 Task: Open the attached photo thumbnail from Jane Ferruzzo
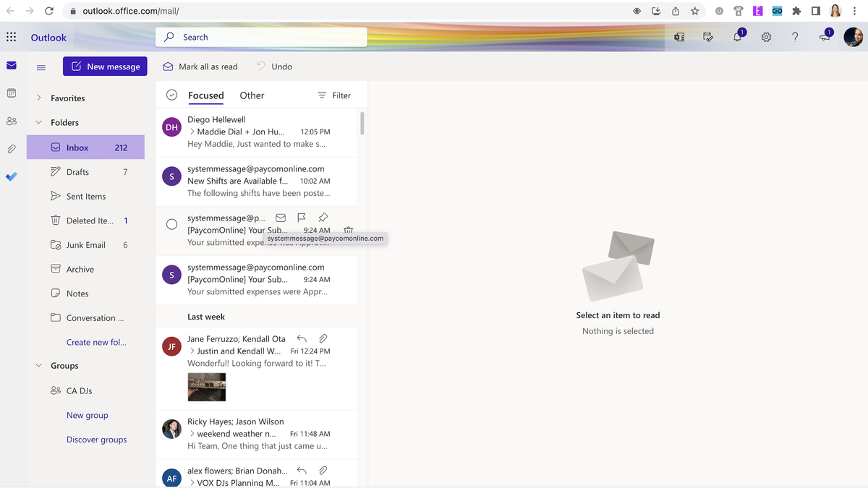point(206,386)
